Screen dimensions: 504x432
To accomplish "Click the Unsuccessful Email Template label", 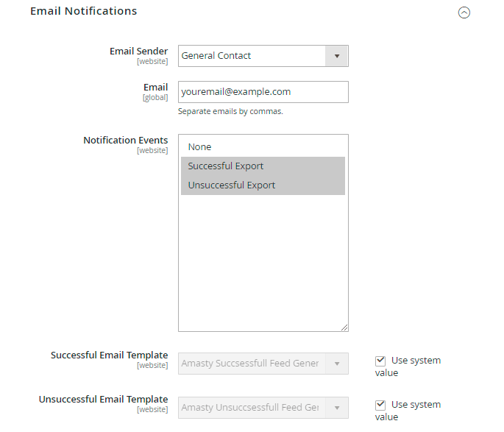I will click(103, 400).
